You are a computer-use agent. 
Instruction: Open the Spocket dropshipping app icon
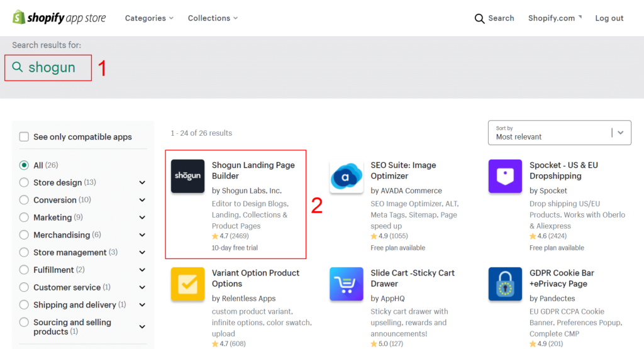(x=505, y=176)
